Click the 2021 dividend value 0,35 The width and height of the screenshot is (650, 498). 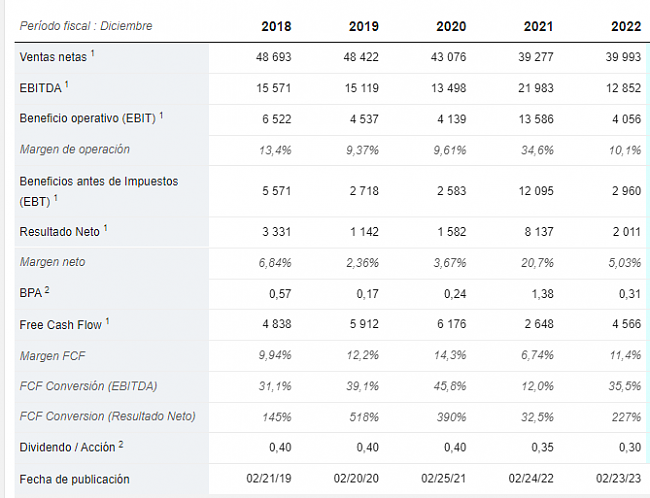pos(543,447)
